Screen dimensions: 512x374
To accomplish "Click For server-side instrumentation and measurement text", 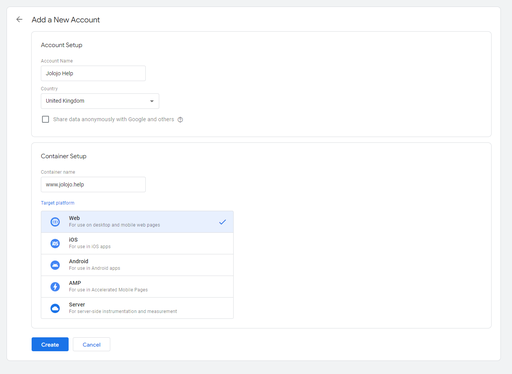I will 123,311.
